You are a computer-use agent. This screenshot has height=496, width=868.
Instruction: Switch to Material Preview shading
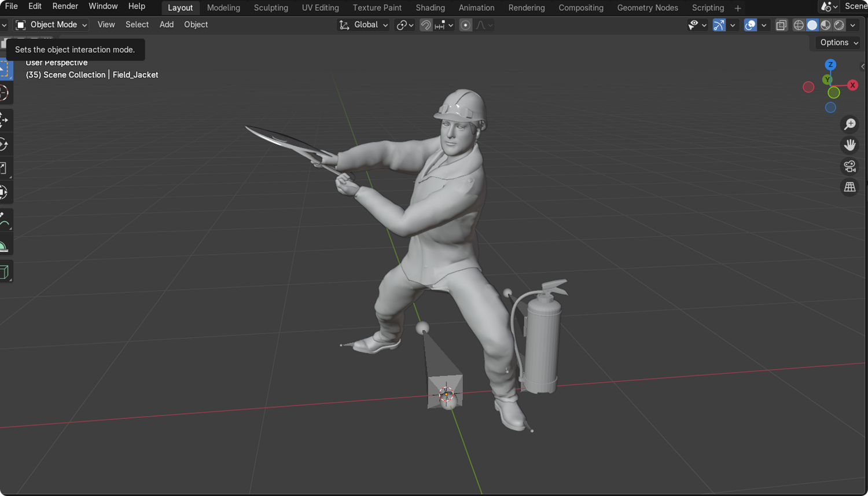point(825,25)
